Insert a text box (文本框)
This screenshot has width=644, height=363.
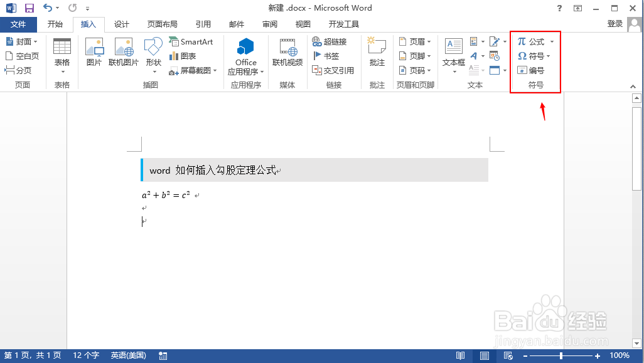[453, 56]
